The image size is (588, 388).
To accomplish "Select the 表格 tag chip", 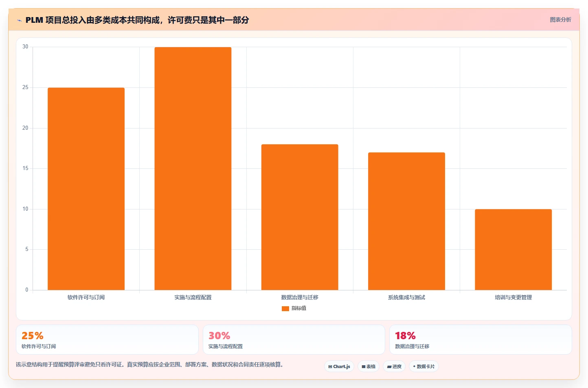I will pyautogui.click(x=369, y=366).
